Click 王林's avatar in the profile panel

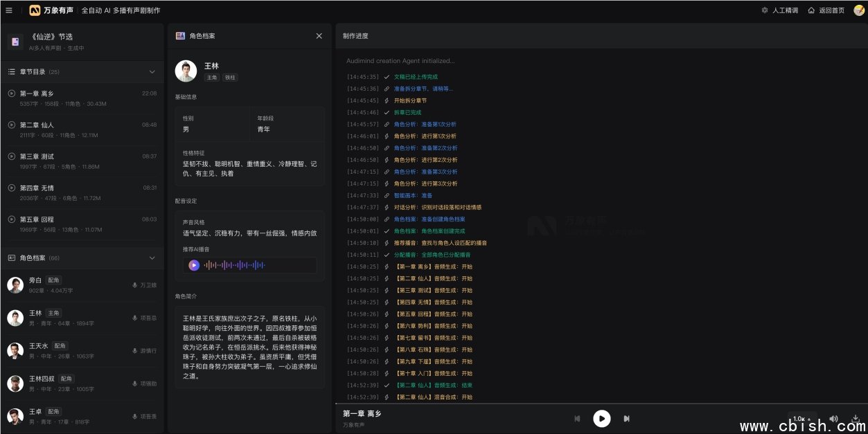pos(186,71)
